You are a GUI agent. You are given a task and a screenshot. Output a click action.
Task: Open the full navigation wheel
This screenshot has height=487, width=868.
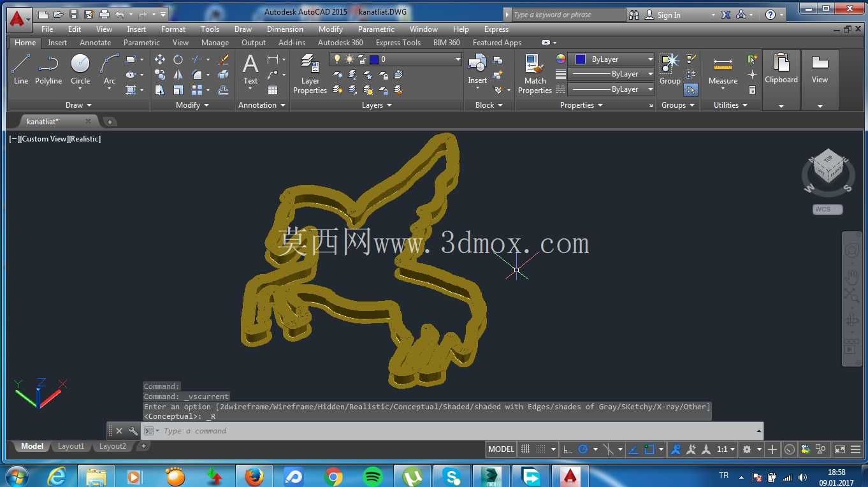click(x=852, y=251)
